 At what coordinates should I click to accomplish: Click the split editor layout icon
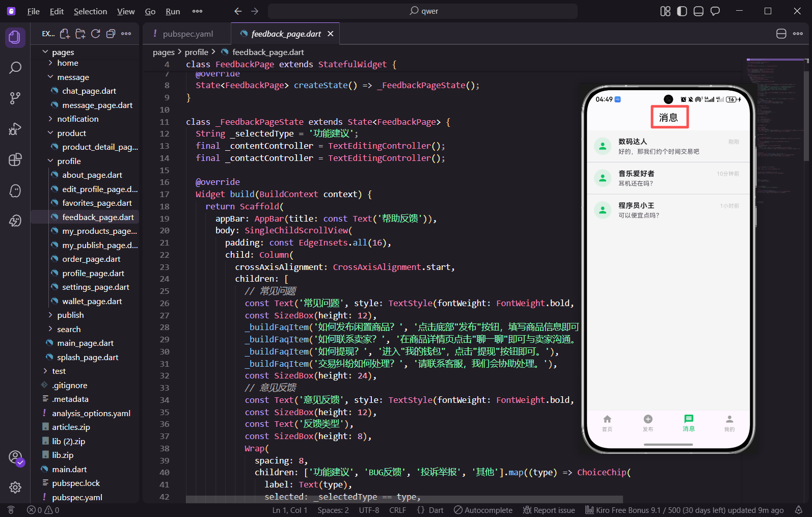781,34
